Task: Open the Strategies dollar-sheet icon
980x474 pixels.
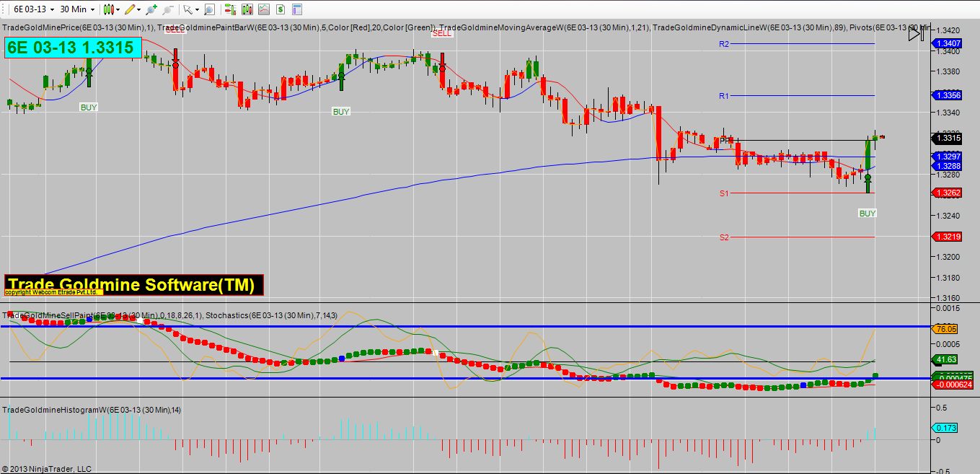Action: click(280, 9)
